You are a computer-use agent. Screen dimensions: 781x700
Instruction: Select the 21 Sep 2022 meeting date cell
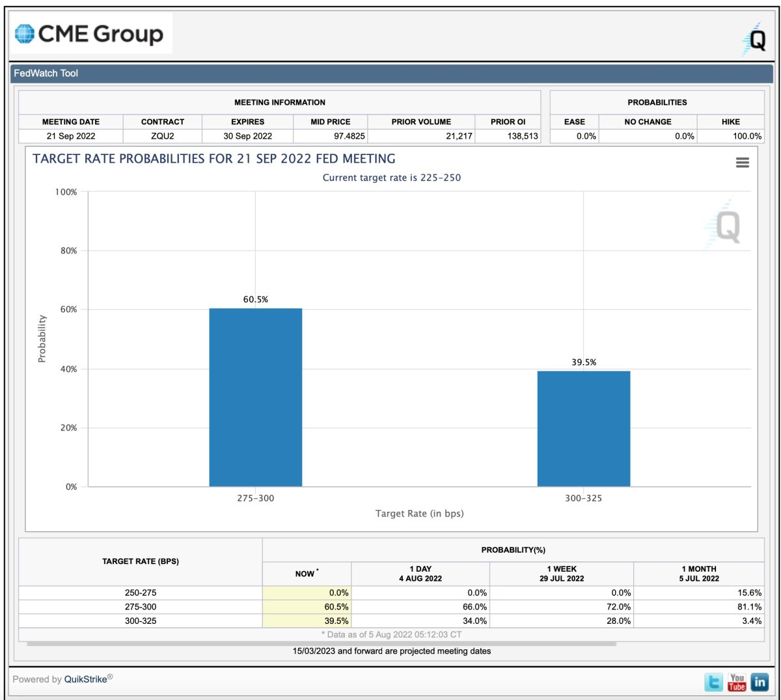point(71,136)
